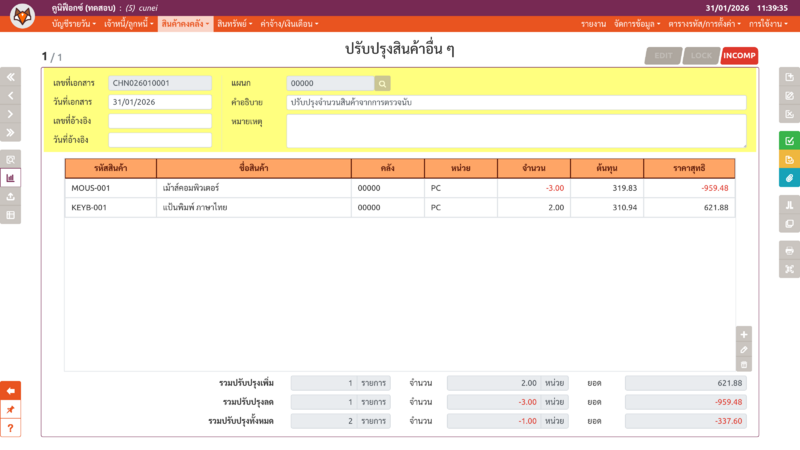This screenshot has height=450, width=800.
Task: Open the จัดการข้อมูล dropdown menu
Action: click(637, 24)
